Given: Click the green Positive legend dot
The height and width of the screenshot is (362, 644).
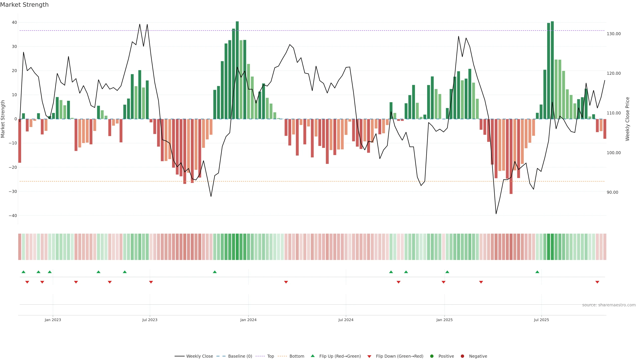Looking at the screenshot, I should 432,356.
